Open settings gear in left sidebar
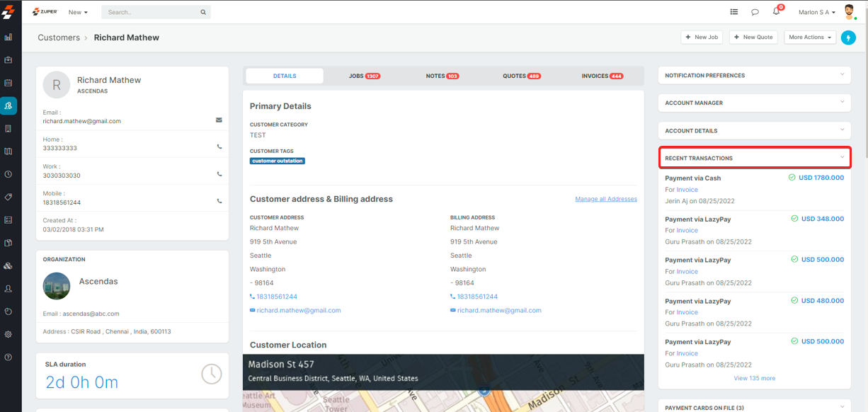Screen dimensions: 868x412 (x=8, y=334)
